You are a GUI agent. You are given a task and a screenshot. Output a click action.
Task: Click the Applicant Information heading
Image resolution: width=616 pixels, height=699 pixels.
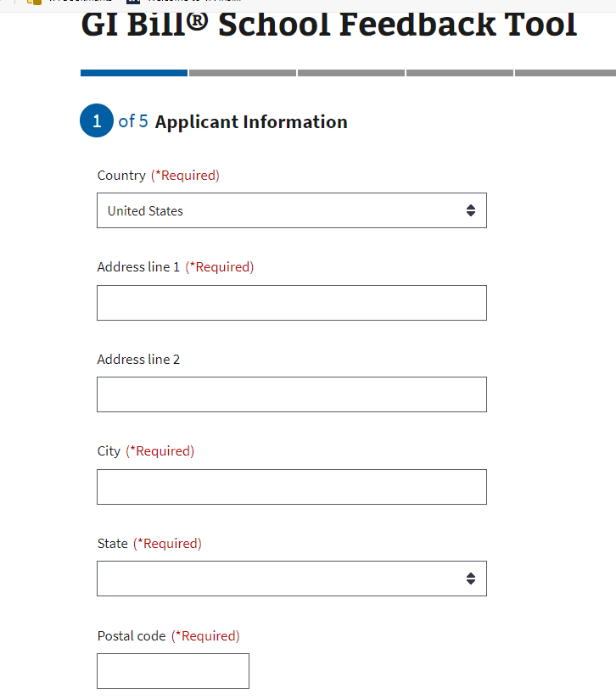251,122
